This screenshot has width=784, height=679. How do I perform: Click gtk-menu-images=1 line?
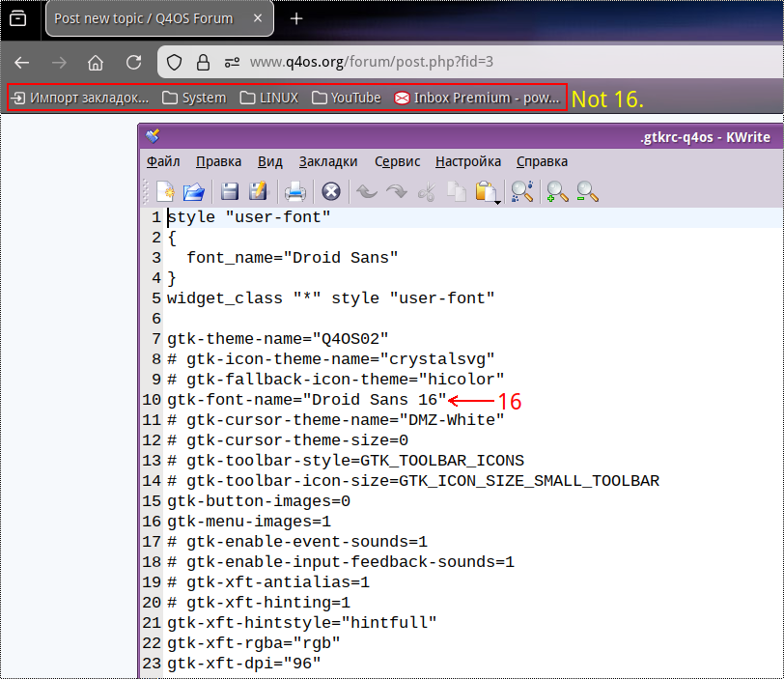click(249, 521)
